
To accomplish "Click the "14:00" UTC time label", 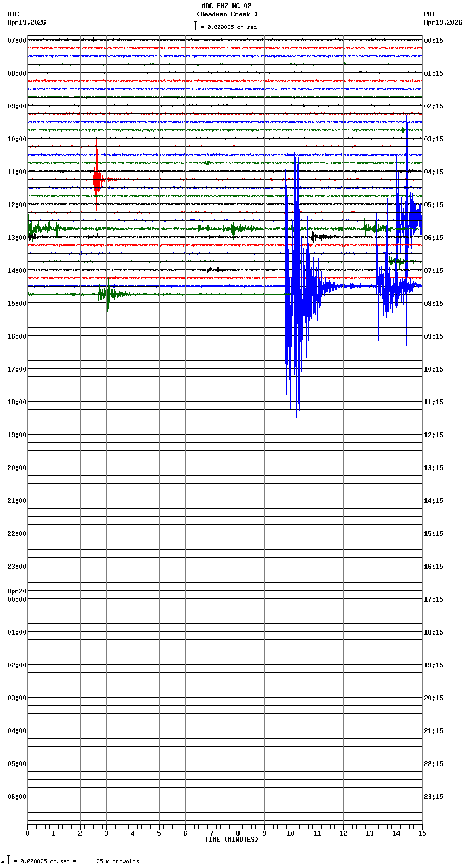I will (x=17, y=271).
